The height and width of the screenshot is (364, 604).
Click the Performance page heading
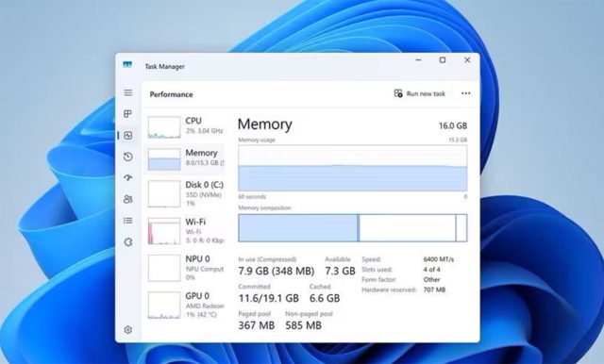tap(171, 94)
